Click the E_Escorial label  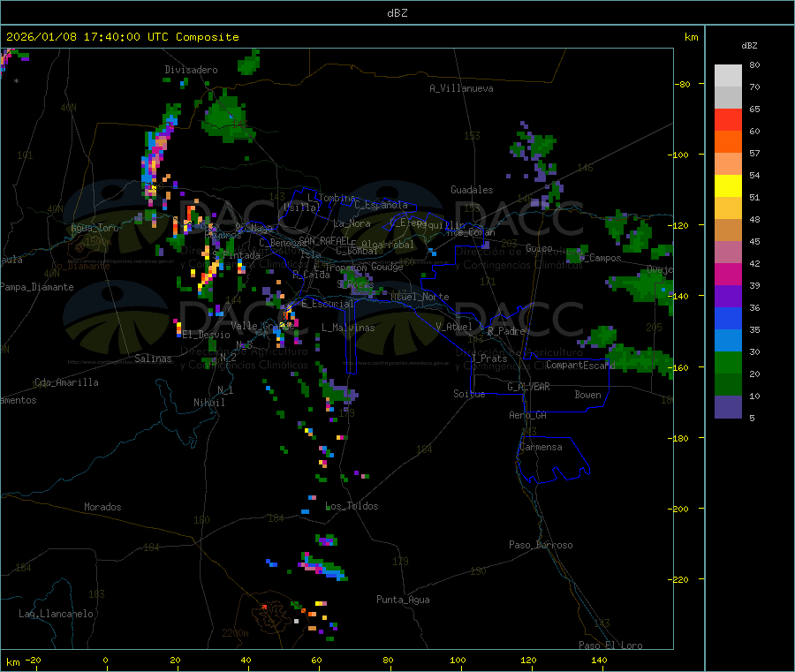coord(328,304)
